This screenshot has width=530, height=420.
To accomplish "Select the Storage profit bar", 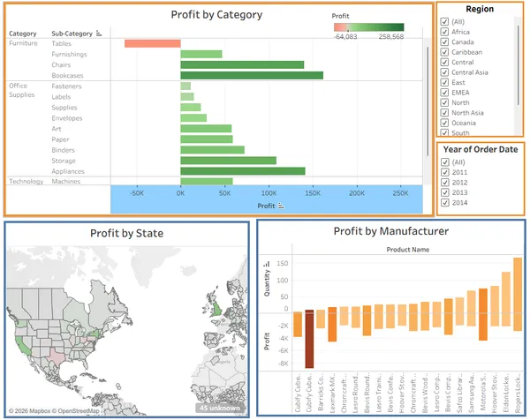I will click(x=228, y=161).
